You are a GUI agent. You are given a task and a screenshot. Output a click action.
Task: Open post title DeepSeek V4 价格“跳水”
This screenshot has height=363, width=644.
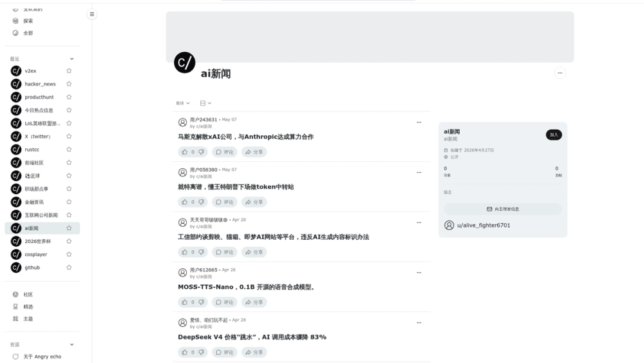pos(252,337)
